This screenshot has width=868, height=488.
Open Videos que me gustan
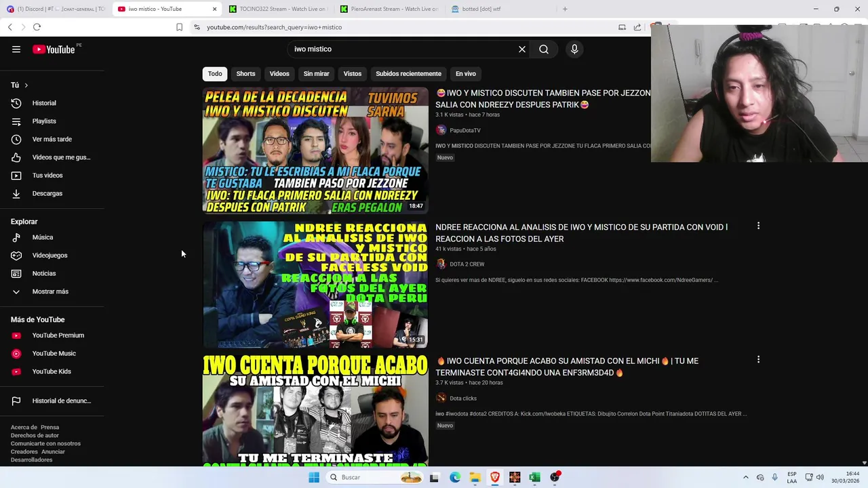point(52,157)
